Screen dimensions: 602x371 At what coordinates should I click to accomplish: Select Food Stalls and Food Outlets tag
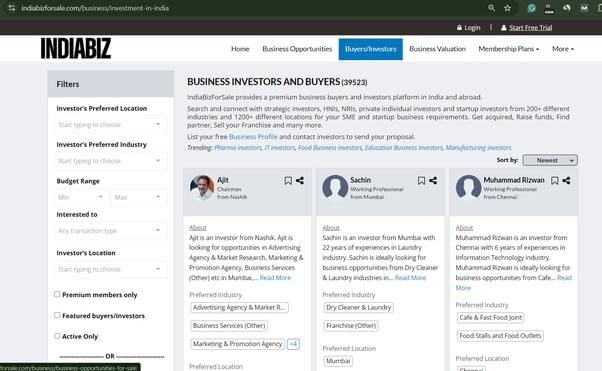500,336
